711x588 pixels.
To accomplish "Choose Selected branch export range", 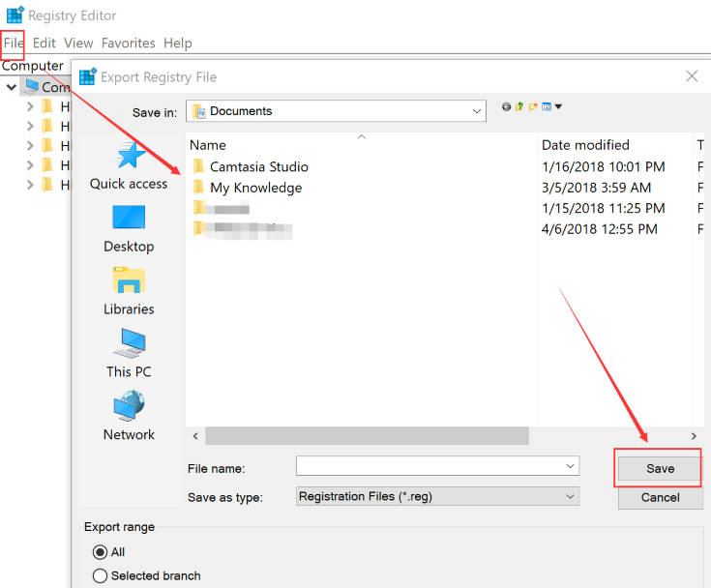I will (100, 575).
